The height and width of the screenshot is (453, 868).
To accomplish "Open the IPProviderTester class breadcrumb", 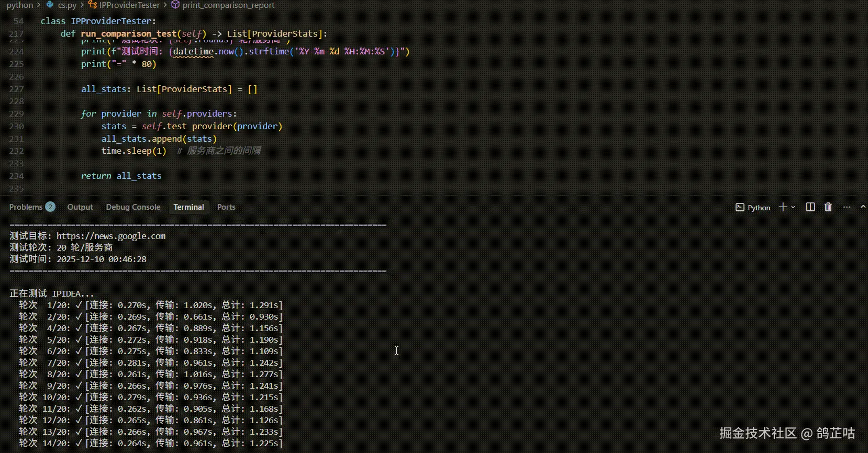I will click(124, 5).
